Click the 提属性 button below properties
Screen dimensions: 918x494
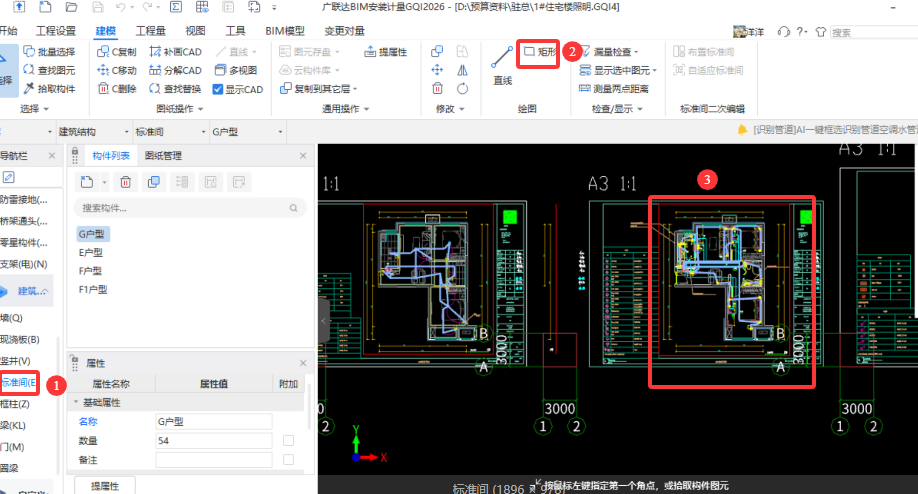105,486
